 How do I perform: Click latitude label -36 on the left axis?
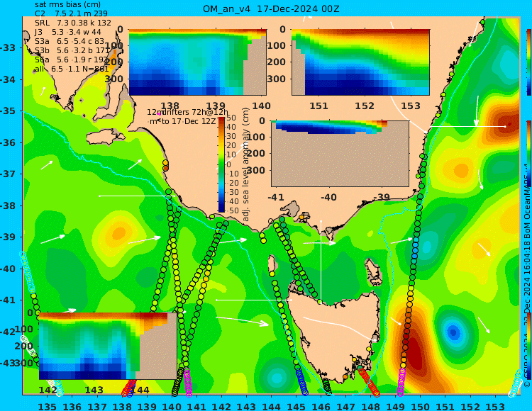8,142
